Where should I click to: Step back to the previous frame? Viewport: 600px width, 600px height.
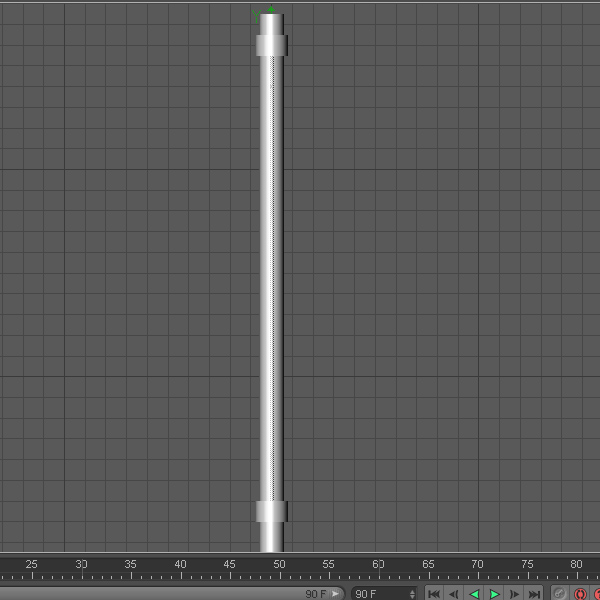454,594
